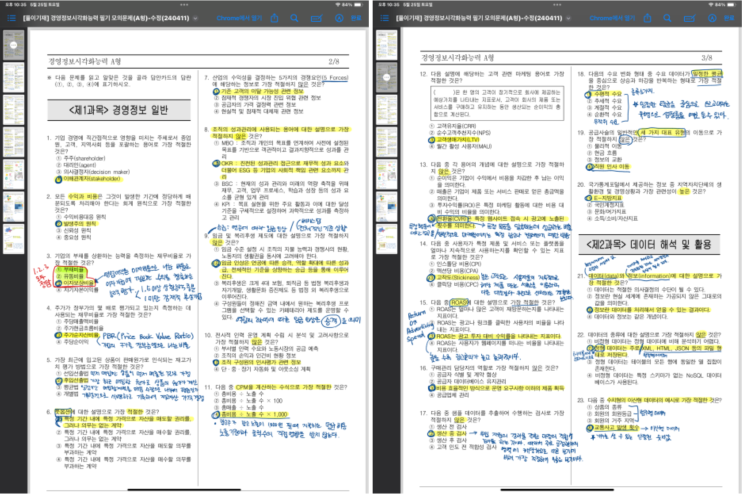Tap the three-dot multitasking control atop right window
Image resolution: width=743 pixels, height=497 pixels.
pos(557,4)
